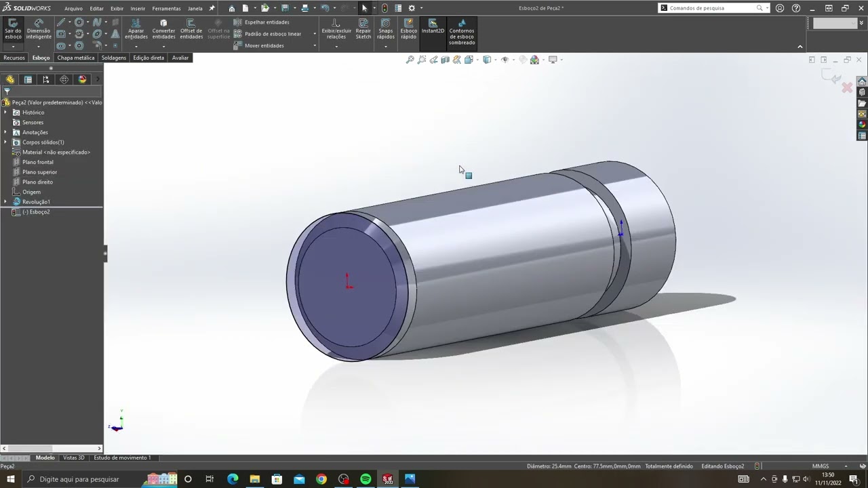
Task: Open Apply Scene dropdown
Action: point(534,60)
